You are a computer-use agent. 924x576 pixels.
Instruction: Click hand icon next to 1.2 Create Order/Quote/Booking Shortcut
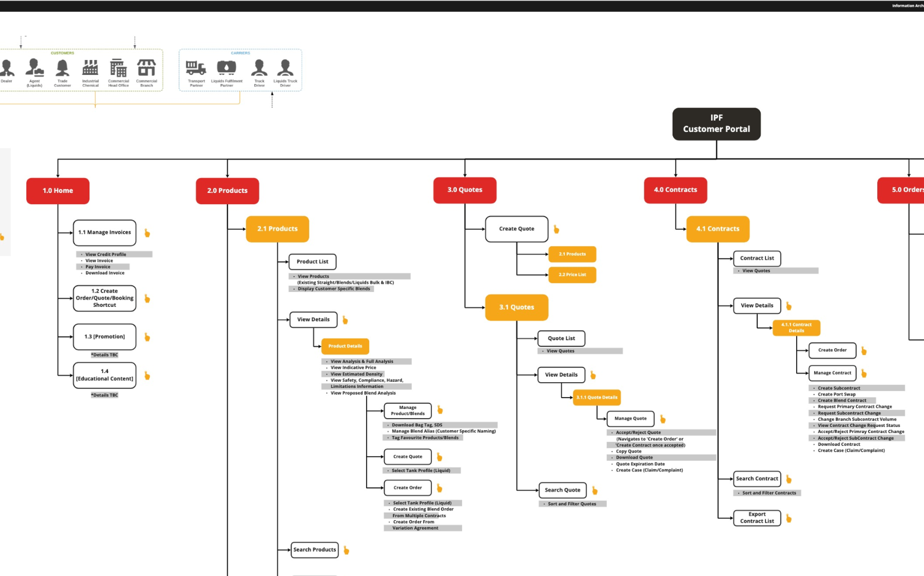click(x=147, y=298)
